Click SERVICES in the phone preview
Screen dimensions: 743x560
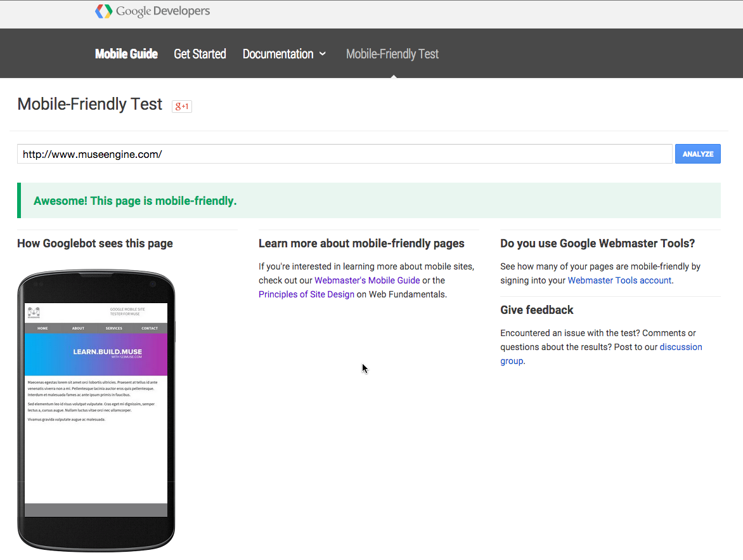113,328
